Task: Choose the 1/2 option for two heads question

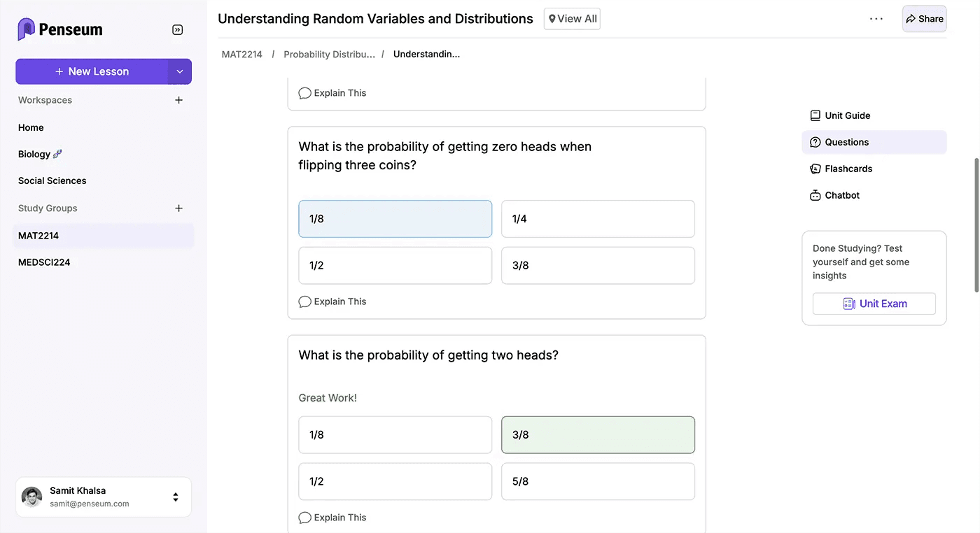Action: tap(395, 481)
